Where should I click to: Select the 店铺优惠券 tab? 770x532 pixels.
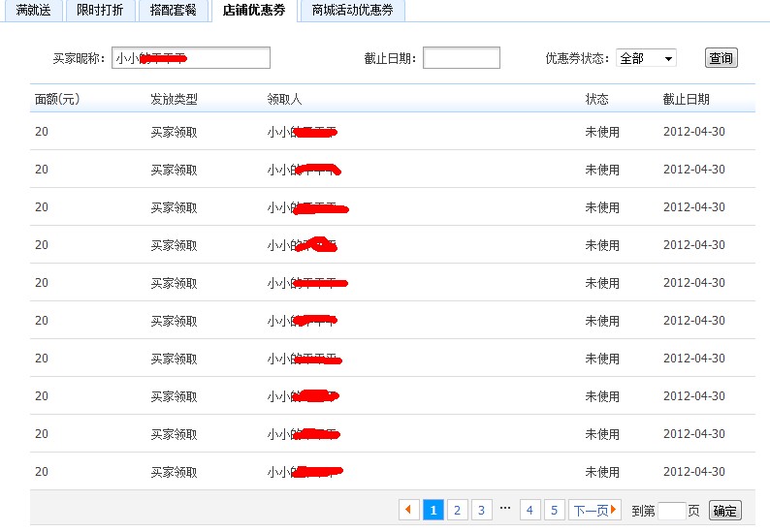253,11
